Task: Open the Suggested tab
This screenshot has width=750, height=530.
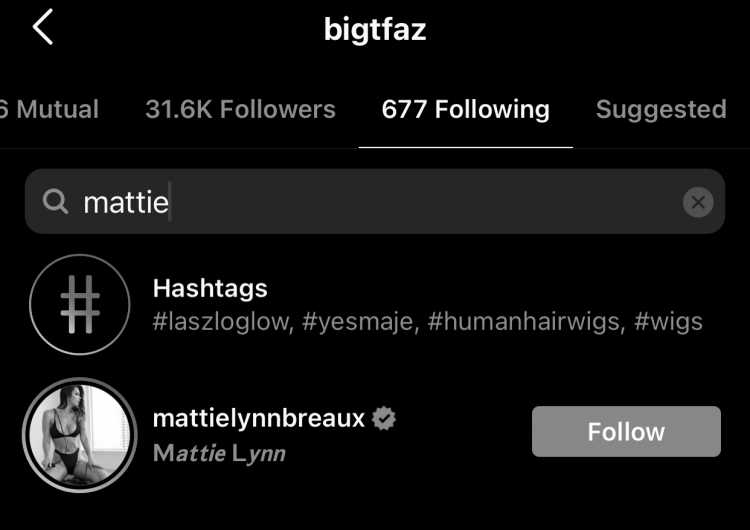Action: (x=661, y=110)
